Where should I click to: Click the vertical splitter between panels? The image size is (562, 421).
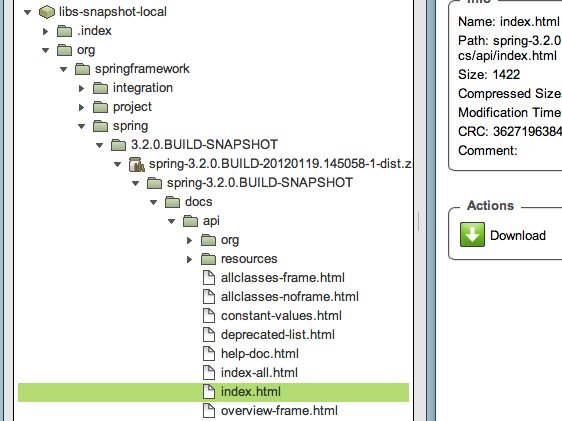click(419, 221)
